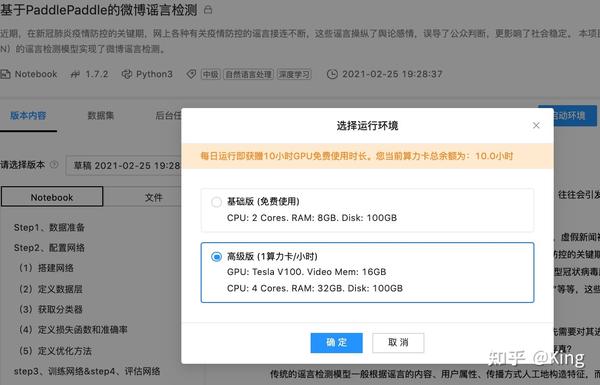The image size is (600, 385).
Task: Click the orange GPU free-hours notice banner
Action: pyautogui.click(x=367, y=156)
